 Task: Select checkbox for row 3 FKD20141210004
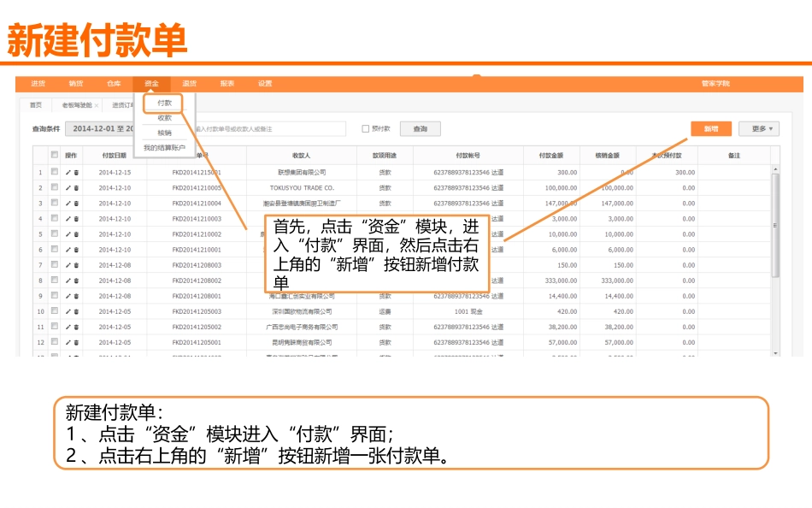click(x=55, y=203)
